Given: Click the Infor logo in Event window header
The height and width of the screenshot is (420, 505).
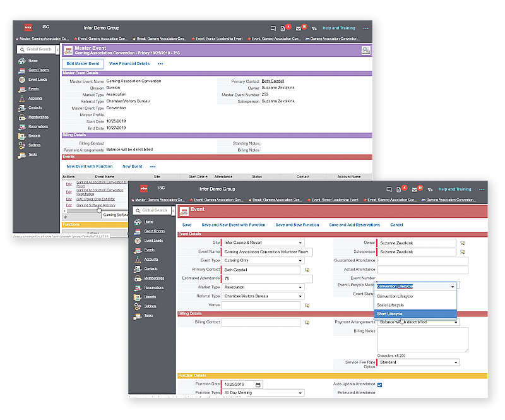Looking at the screenshot, I should point(144,188).
